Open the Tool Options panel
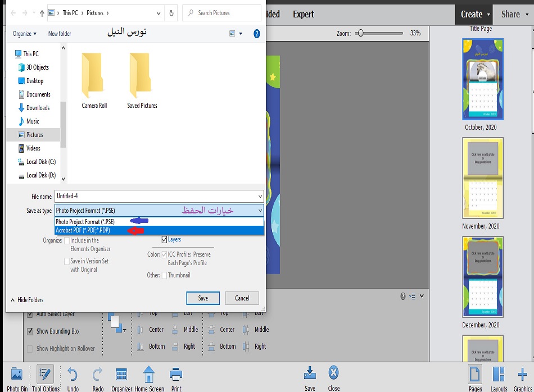The image size is (534, 392). pos(45,375)
